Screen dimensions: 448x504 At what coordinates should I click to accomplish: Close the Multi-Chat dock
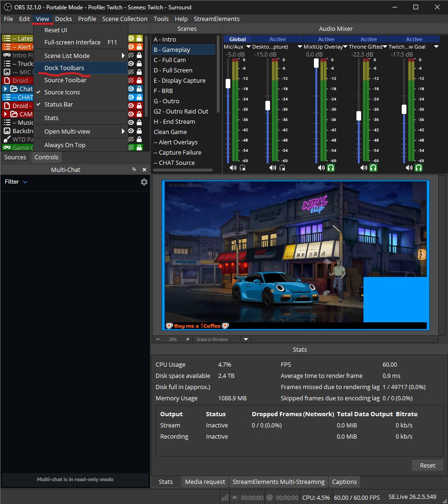pos(144,170)
